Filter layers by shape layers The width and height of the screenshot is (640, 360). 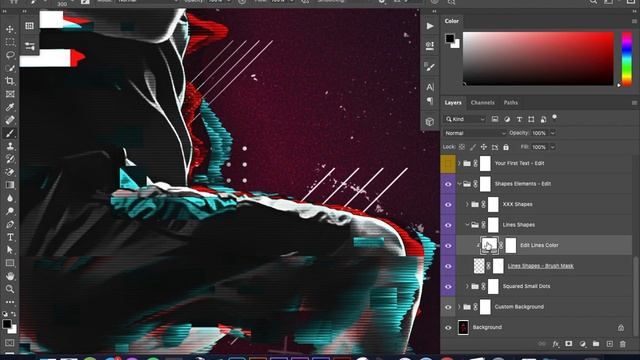531,119
